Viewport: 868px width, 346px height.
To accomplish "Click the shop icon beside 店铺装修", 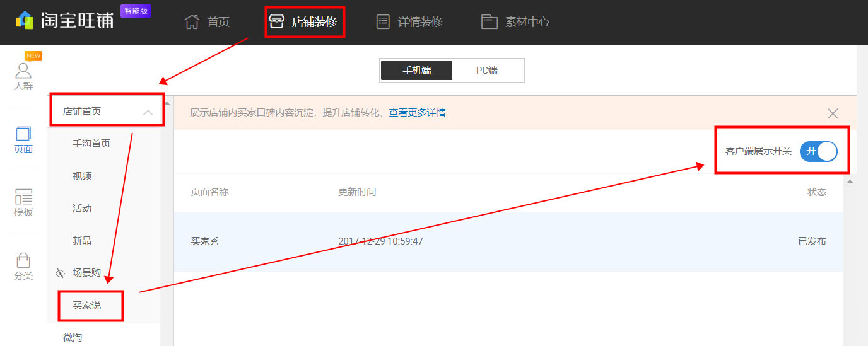I will (276, 22).
